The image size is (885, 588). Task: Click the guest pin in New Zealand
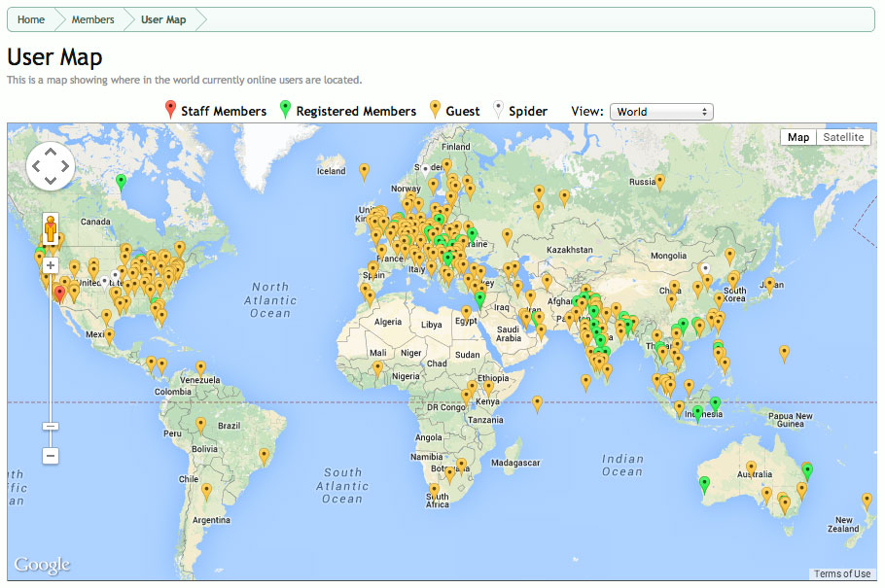coord(866,500)
